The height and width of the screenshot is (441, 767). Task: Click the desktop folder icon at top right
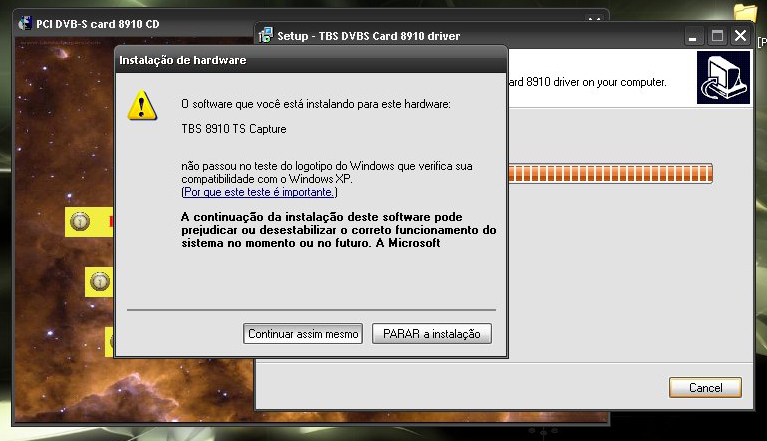(745, 12)
